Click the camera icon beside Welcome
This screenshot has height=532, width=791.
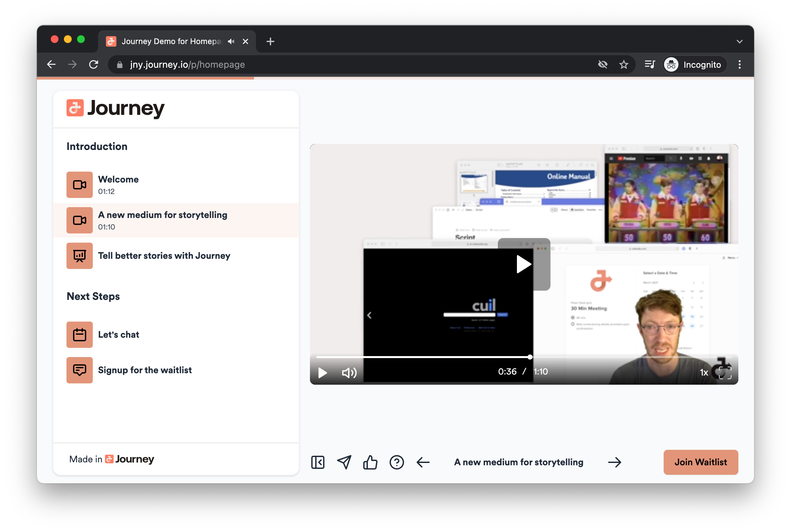coord(79,185)
